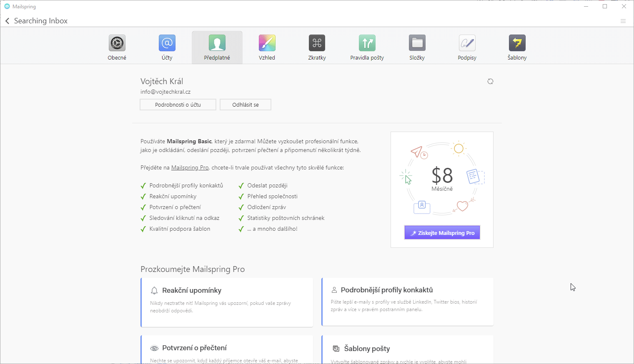The width and height of the screenshot is (634, 364).
Task: Select the Potvrzení o přečtení card
Action: [227, 350]
